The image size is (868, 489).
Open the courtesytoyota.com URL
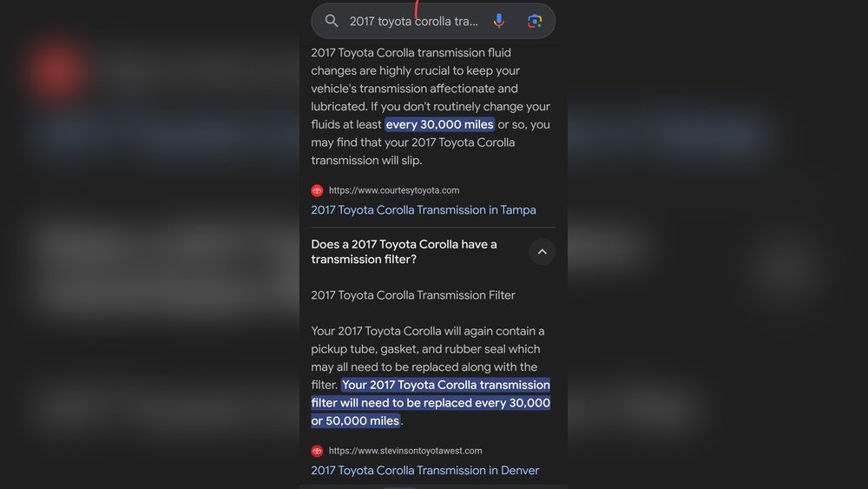[393, 190]
